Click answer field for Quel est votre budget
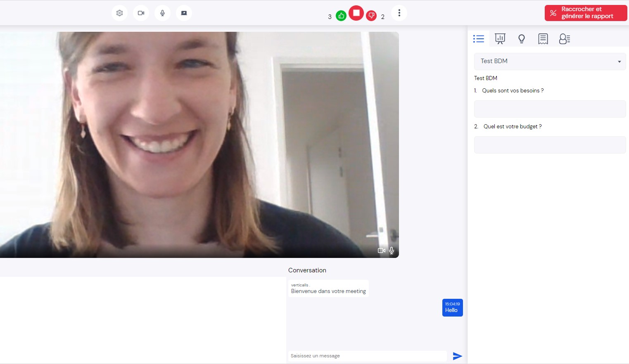 click(x=550, y=145)
